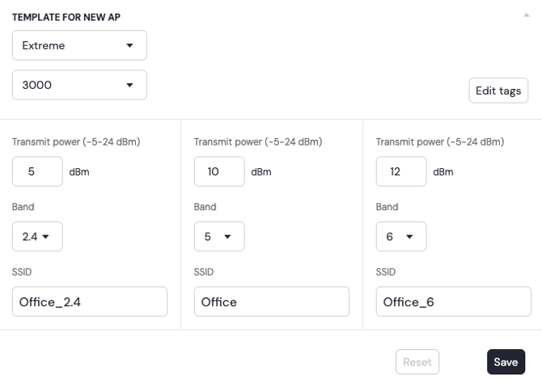Open the 2.4 band dropdown
Viewport: 542px width, 392px height.
37,236
